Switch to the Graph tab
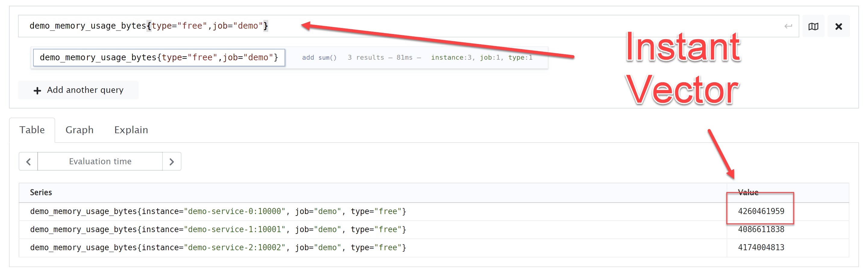Image resolution: width=868 pixels, height=271 pixels. (79, 130)
